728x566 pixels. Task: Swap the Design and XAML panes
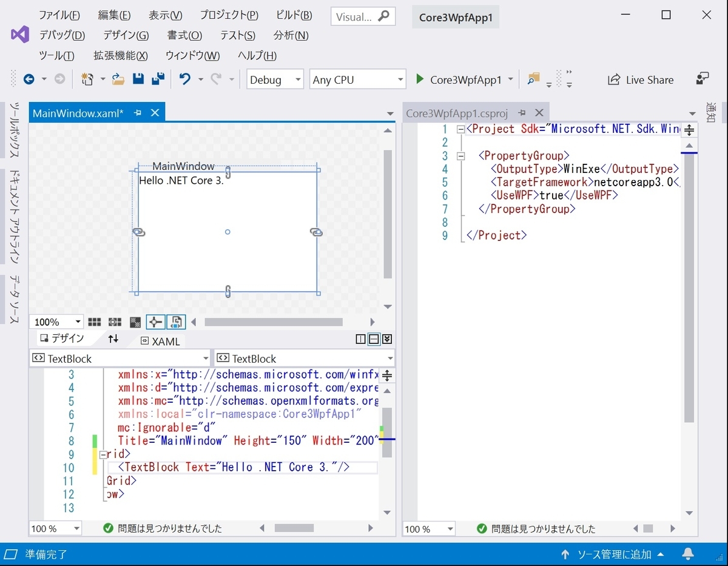click(113, 339)
